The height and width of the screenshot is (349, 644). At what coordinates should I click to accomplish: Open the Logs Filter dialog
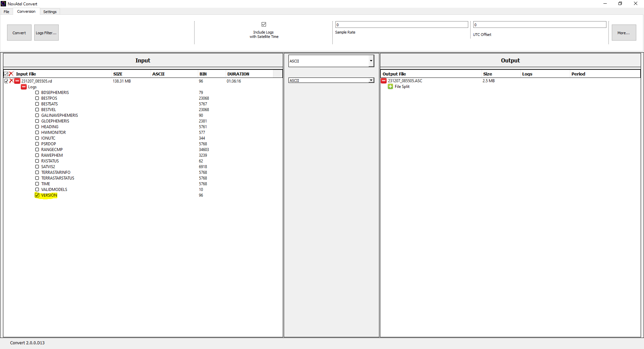[46, 33]
